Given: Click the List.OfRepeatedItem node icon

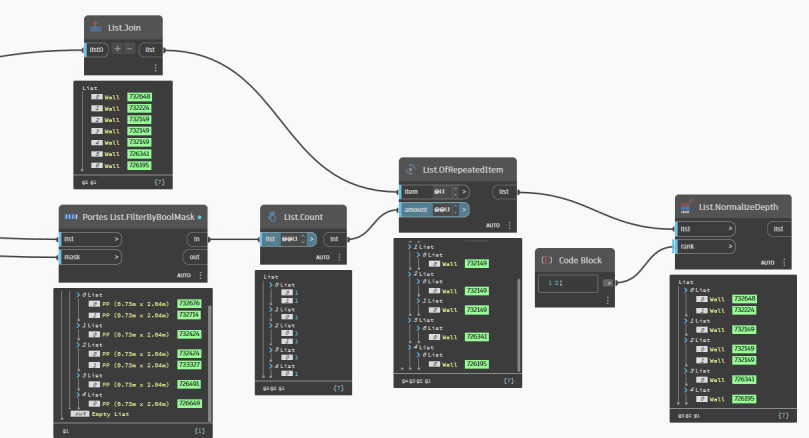Looking at the screenshot, I should 411,170.
